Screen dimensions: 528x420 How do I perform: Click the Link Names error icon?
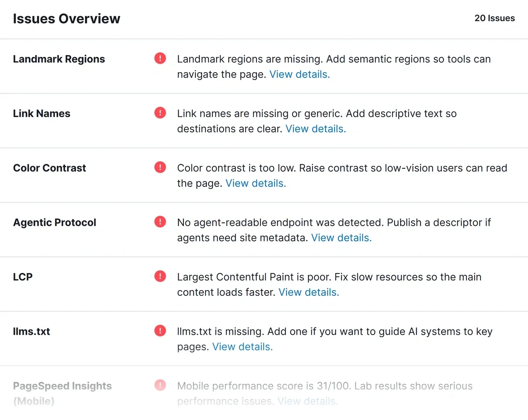(160, 113)
